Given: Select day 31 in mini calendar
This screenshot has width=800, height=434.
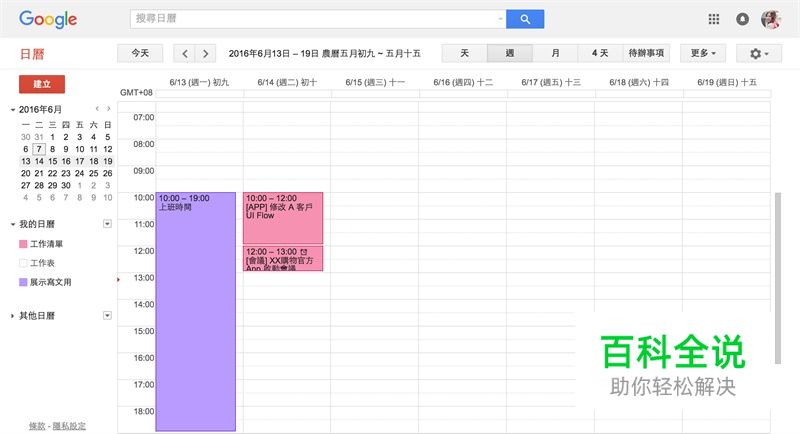Looking at the screenshot, I should pyautogui.click(x=39, y=137).
